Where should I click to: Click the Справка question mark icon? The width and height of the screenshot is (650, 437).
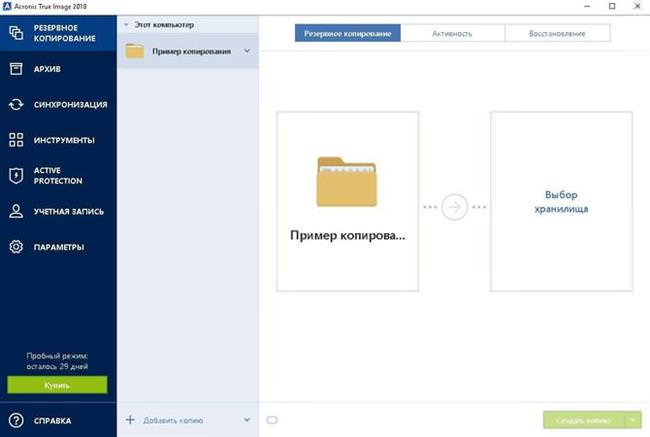16,420
